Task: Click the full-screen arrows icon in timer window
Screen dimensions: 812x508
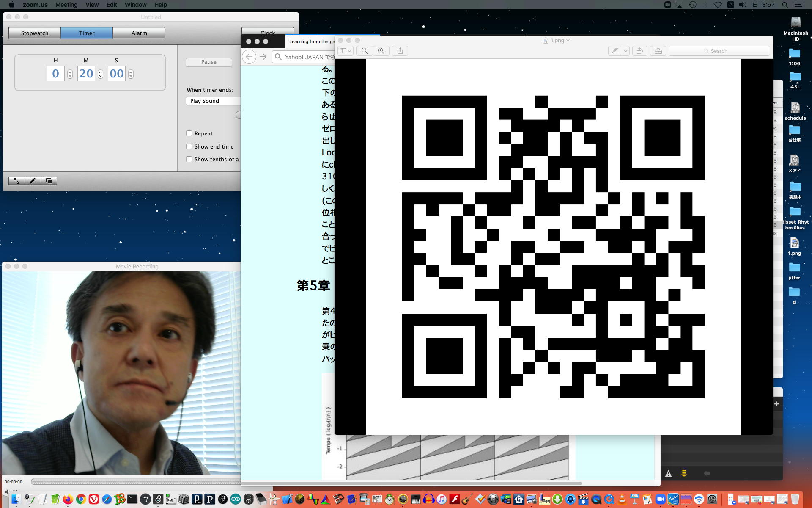Action: (x=16, y=181)
